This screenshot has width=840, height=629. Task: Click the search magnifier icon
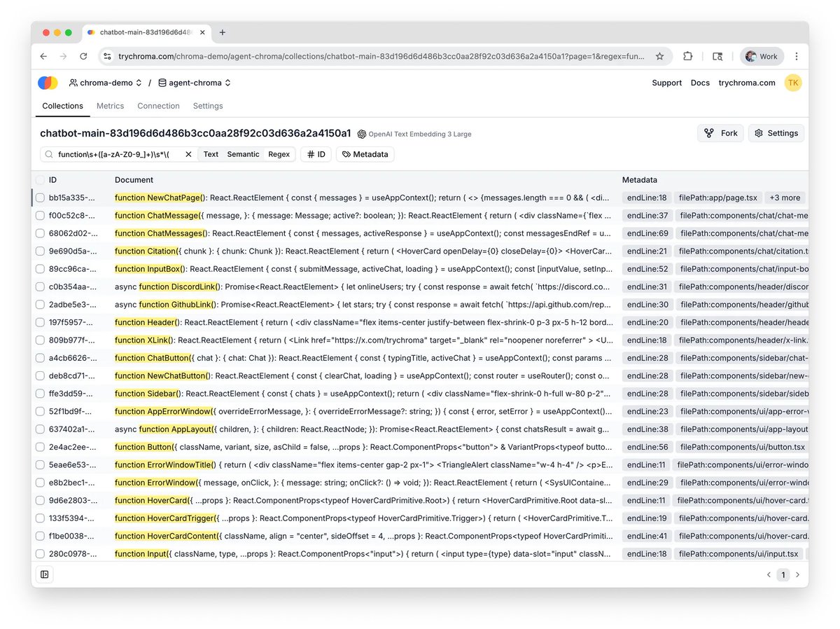[x=49, y=154]
